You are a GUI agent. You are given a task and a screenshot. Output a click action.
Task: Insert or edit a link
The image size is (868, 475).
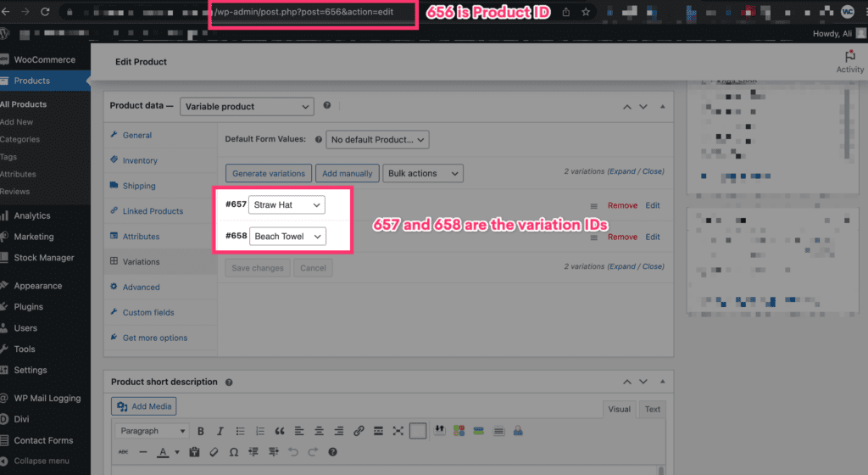click(x=359, y=431)
